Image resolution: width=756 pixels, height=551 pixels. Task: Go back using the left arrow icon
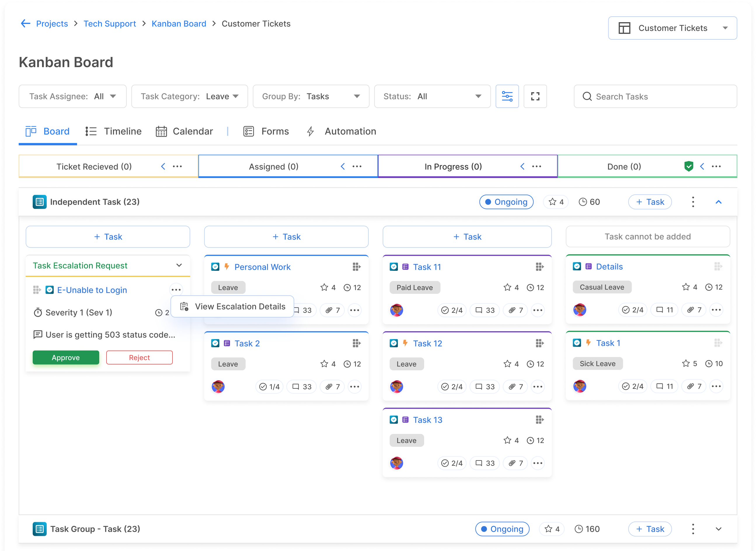pyautogui.click(x=25, y=23)
